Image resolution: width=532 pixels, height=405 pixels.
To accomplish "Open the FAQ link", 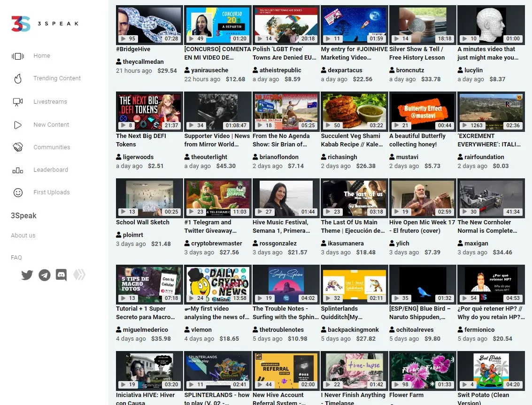I will point(16,258).
